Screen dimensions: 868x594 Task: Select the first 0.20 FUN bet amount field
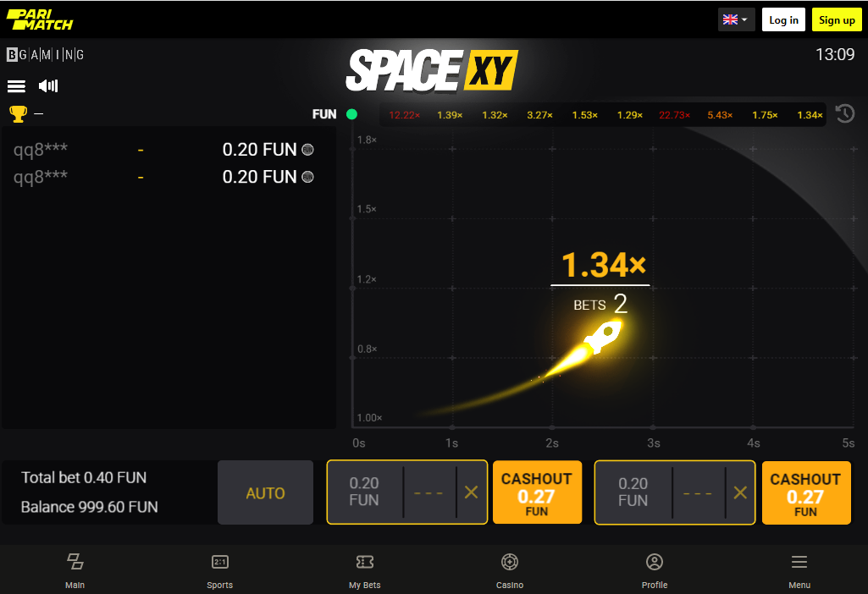tap(364, 492)
